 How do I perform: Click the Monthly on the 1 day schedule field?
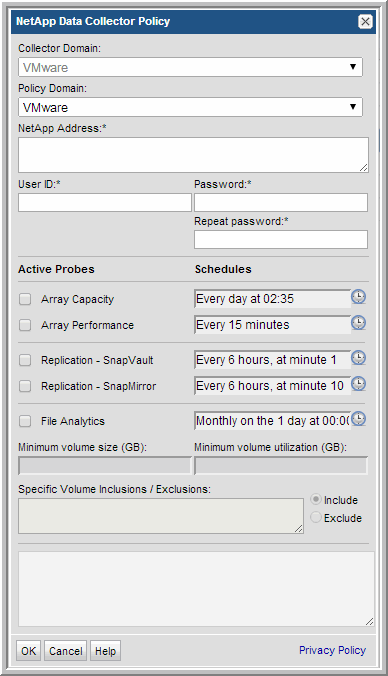coord(272,421)
